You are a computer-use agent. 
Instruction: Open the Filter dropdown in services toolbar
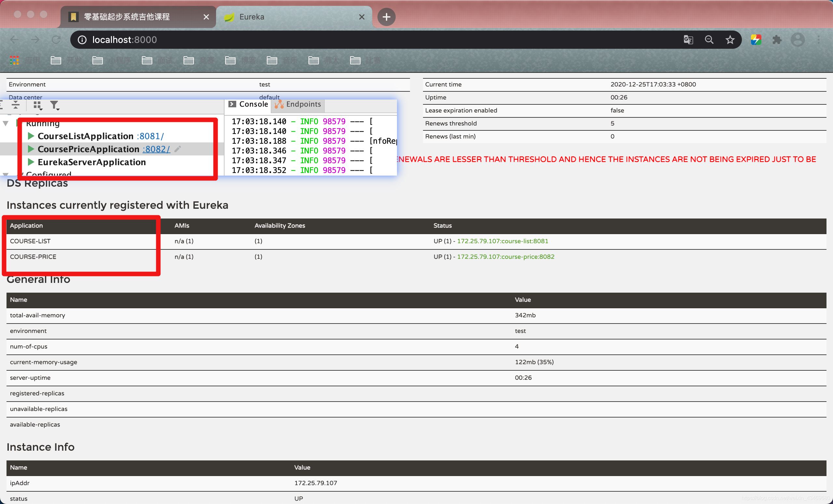pos(54,105)
